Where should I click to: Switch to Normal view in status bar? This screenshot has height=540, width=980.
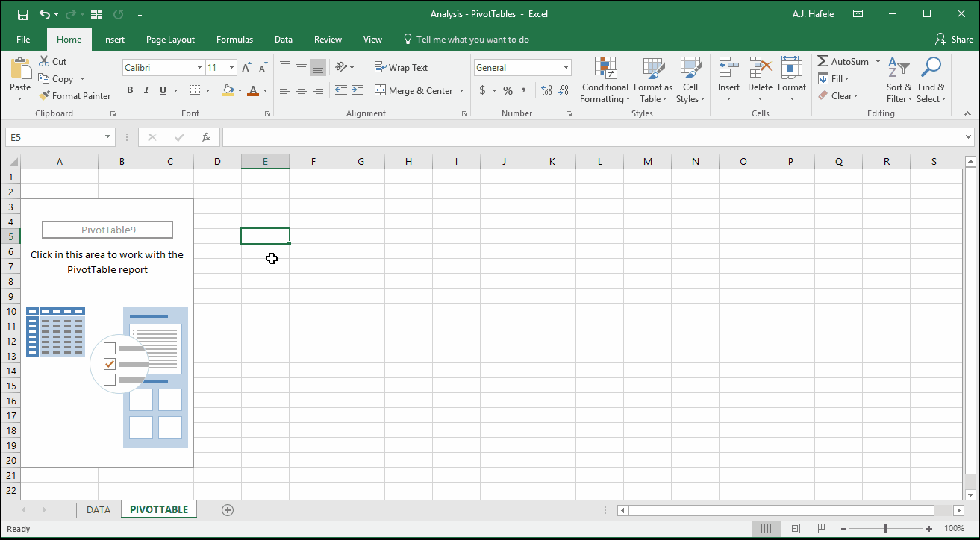point(766,529)
